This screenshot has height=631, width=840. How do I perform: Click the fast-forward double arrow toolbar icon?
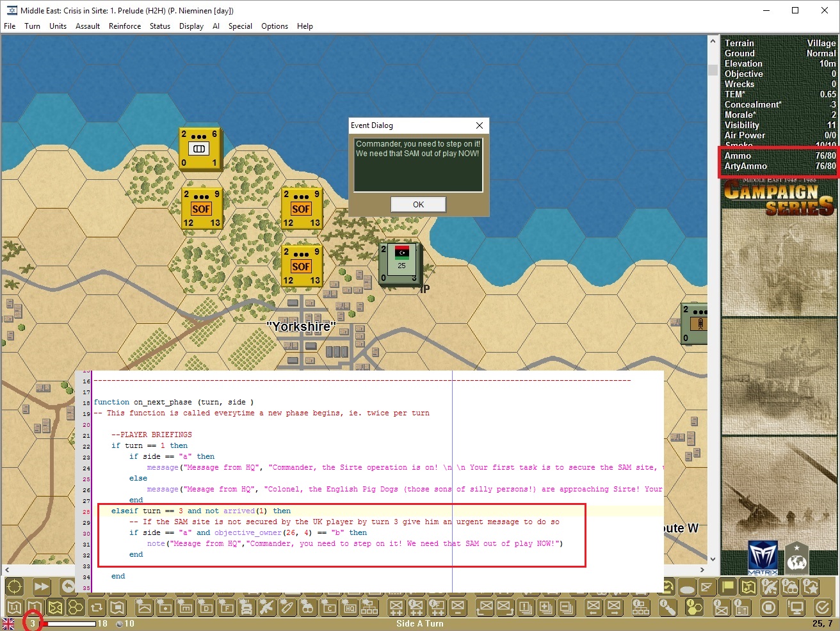coord(41,586)
